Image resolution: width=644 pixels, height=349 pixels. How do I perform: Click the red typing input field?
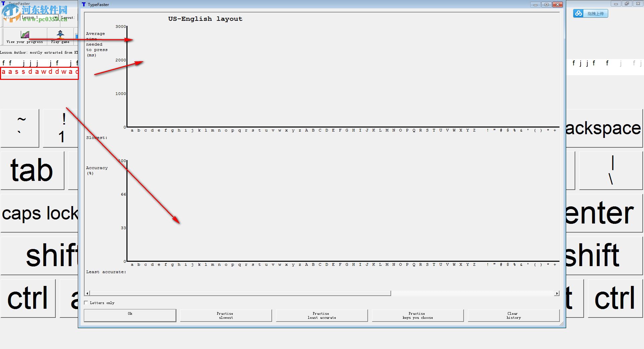[39, 73]
